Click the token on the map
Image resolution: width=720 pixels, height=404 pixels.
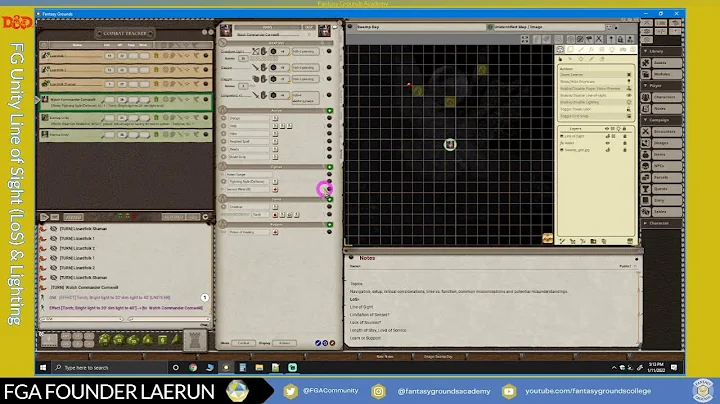(450, 145)
